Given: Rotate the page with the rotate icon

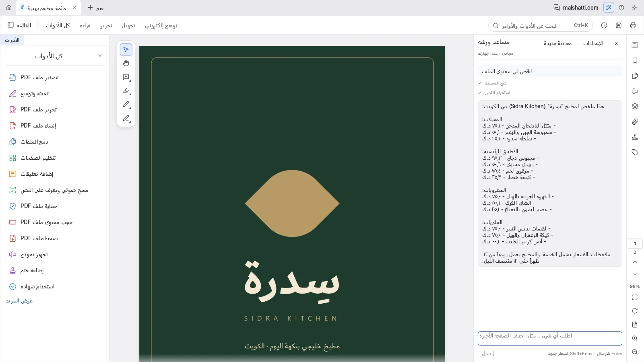Looking at the screenshot, I should [x=635, y=311].
